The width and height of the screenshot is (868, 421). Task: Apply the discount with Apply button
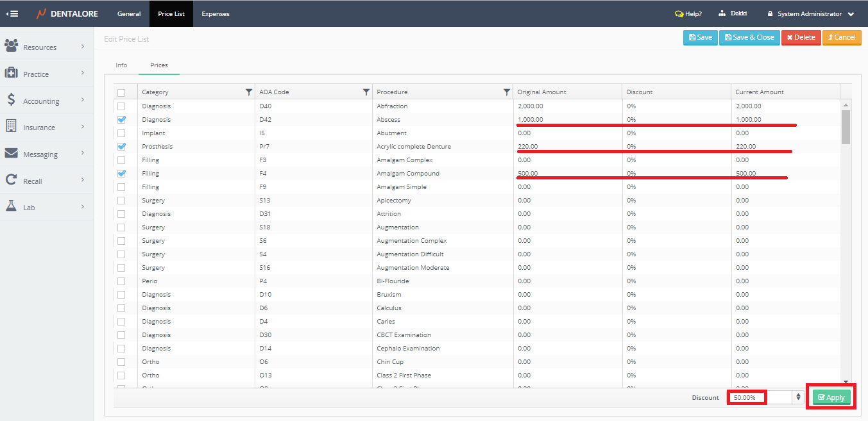point(831,397)
